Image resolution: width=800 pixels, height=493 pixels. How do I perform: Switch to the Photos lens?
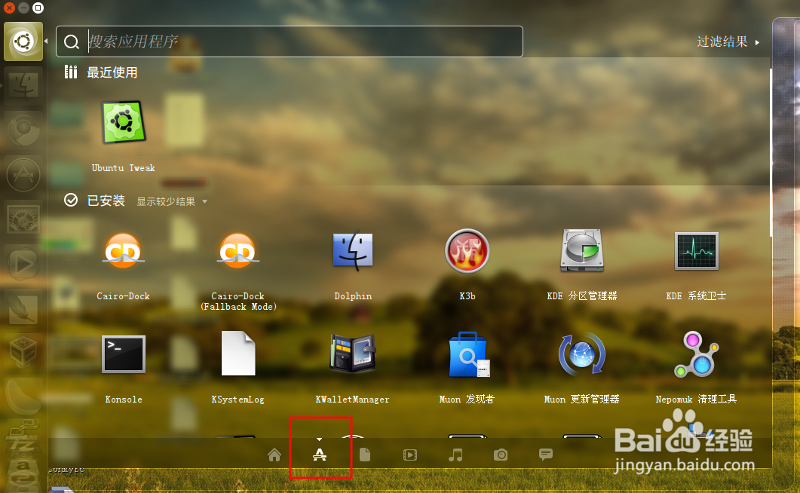(501, 455)
